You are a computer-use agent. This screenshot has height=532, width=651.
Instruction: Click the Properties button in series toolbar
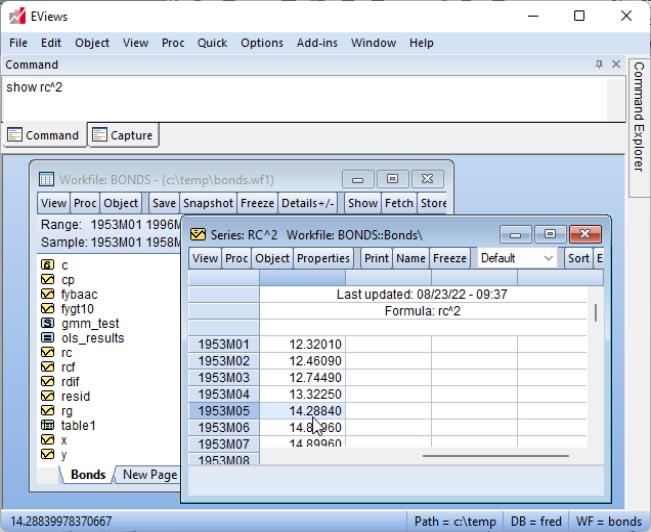click(x=323, y=258)
